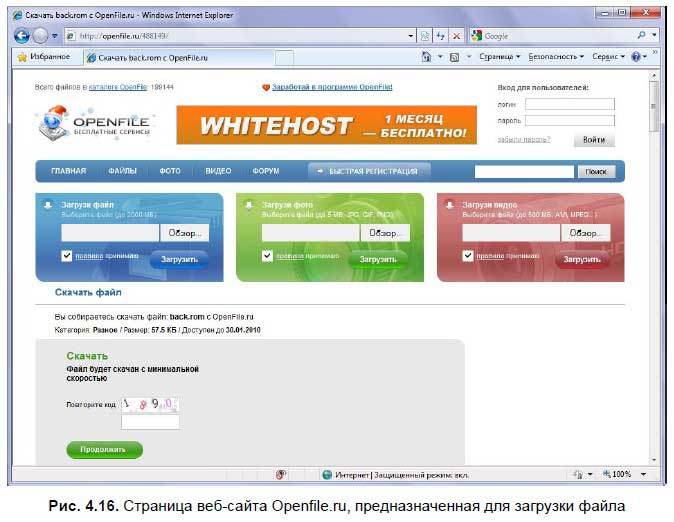This screenshot has width=674, height=522.
Task: Open Favorites via the star icon
Action: pyautogui.click(x=22, y=57)
